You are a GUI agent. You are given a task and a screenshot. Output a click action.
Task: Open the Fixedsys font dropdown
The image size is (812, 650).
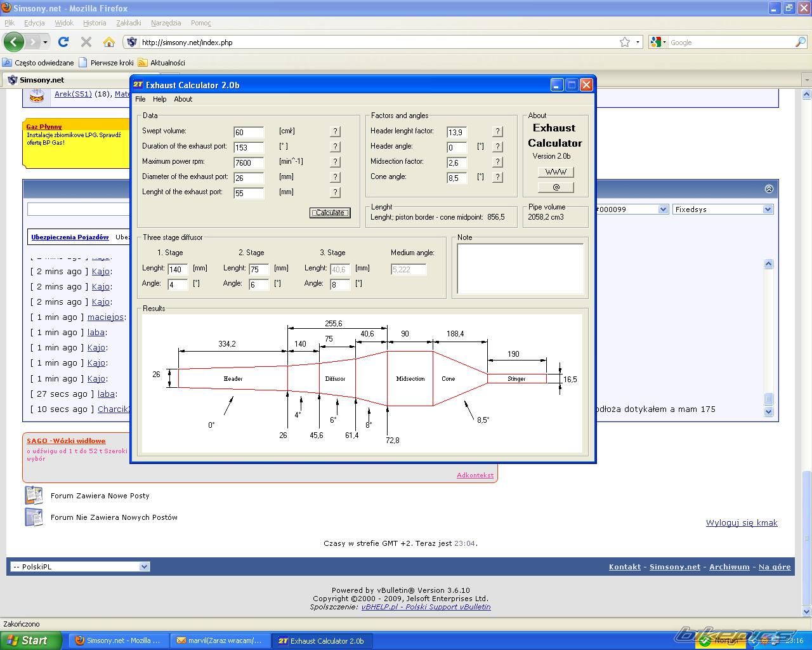[x=768, y=209]
